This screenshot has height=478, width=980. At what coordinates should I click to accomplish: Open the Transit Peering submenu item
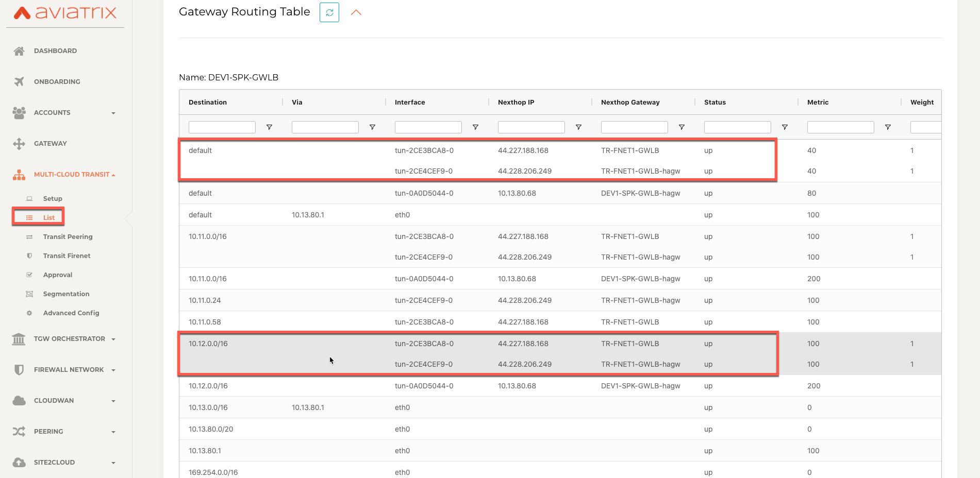pos(68,237)
